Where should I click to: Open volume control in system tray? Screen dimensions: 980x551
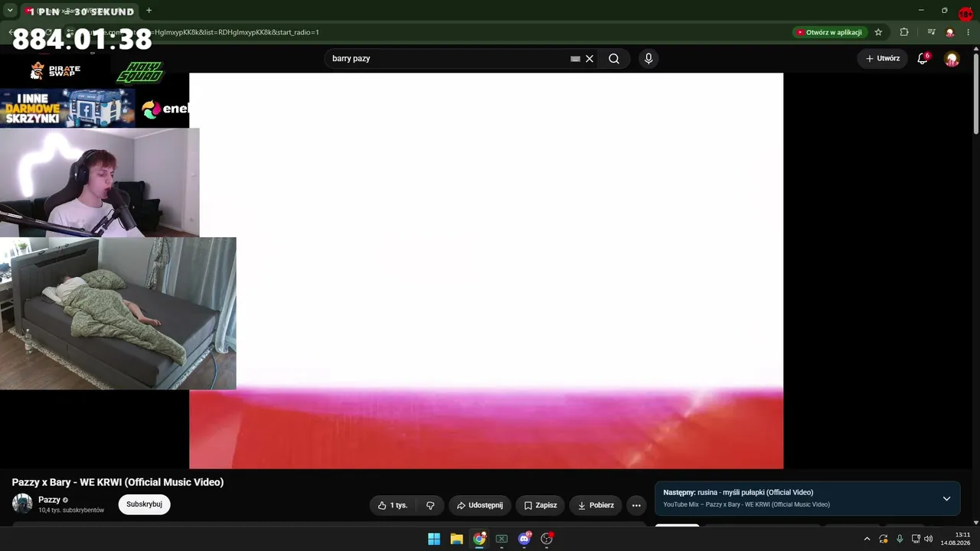coord(929,539)
